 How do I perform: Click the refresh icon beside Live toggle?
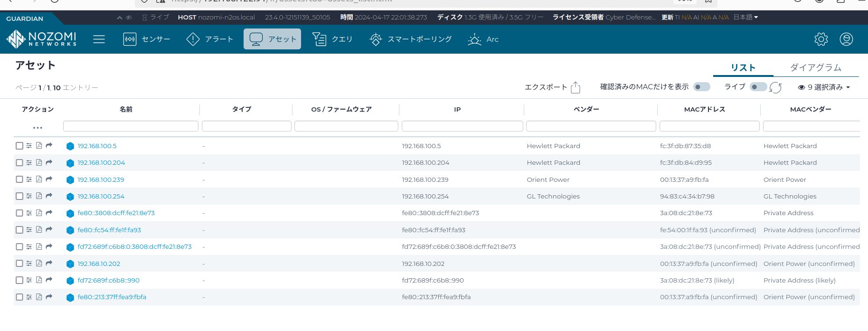pyautogui.click(x=776, y=87)
